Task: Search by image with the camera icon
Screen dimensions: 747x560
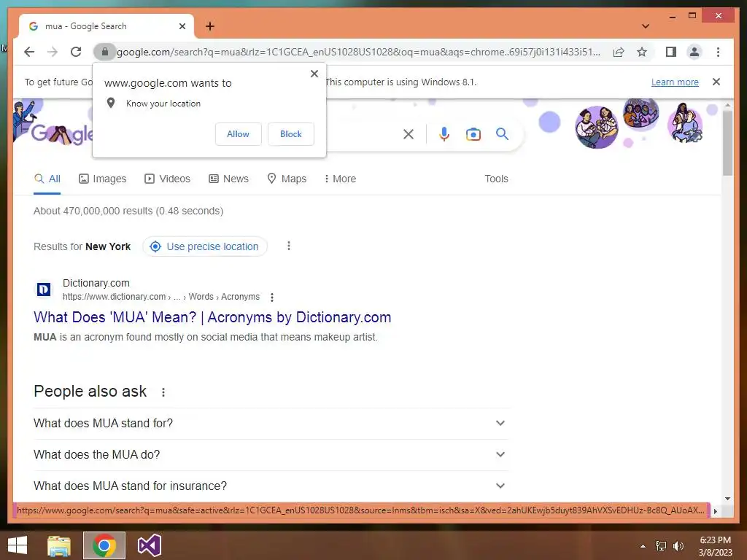Action: (473, 134)
